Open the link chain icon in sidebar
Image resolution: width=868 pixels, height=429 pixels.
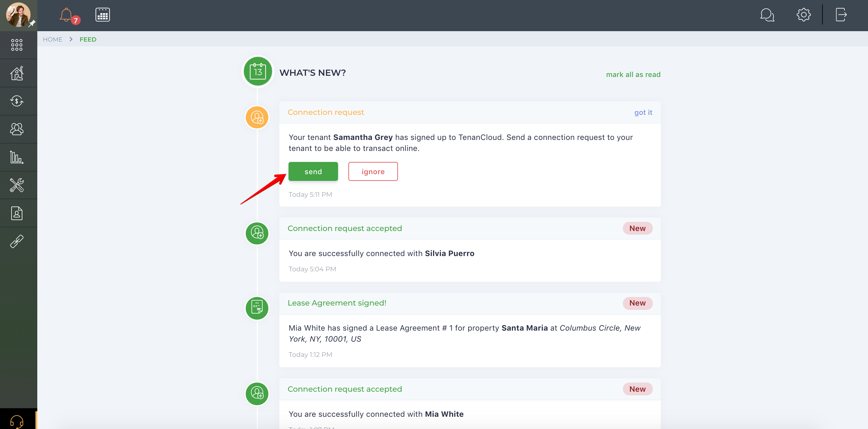[x=17, y=241]
